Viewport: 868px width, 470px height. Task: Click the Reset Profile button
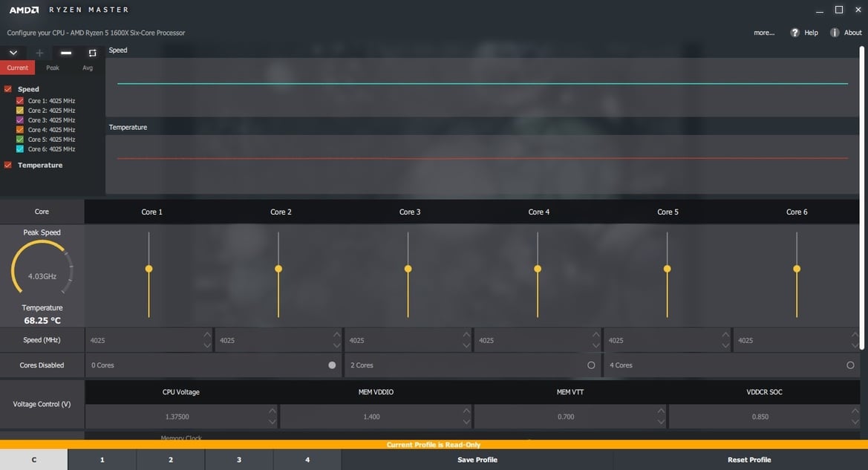pyautogui.click(x=749, y=460)
